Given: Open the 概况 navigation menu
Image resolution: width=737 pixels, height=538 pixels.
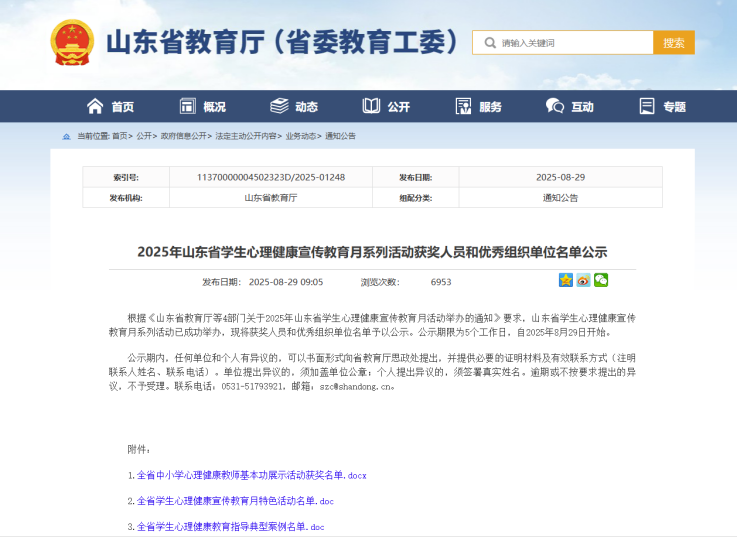Looking at the screenshot, I should pos(203,106).
